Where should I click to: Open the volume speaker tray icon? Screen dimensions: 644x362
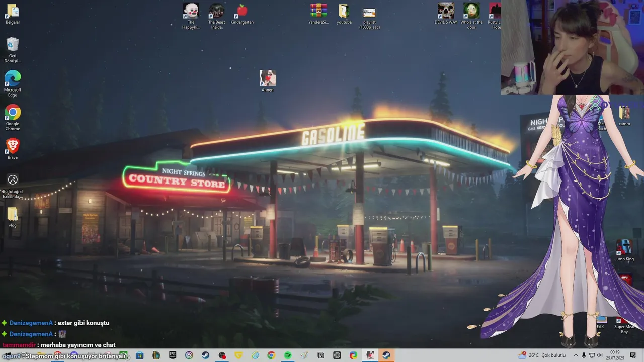tap(599, 355)
